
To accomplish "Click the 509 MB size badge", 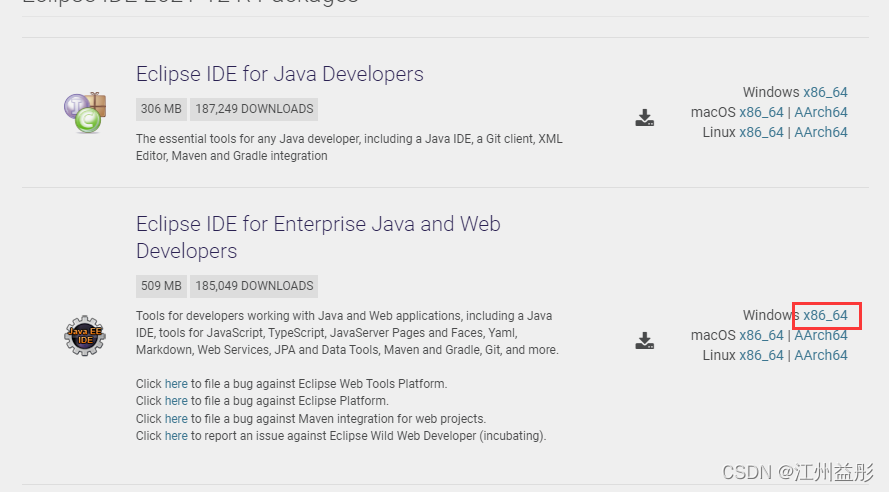I will pos(161,286).
